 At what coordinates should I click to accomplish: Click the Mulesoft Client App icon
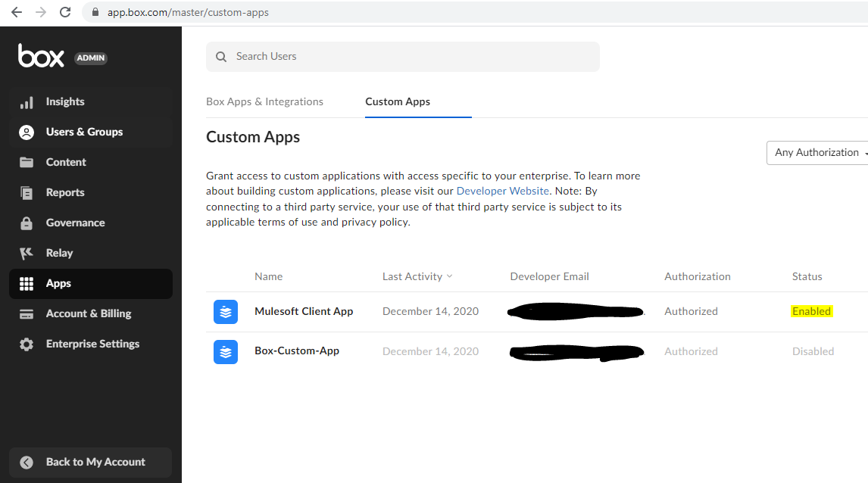(225, 312)
